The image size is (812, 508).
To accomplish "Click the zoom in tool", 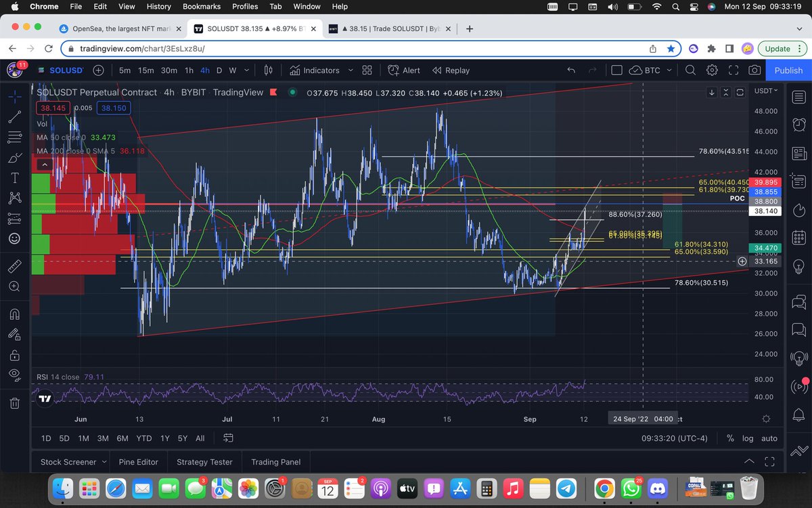I will tap(14, 287).
